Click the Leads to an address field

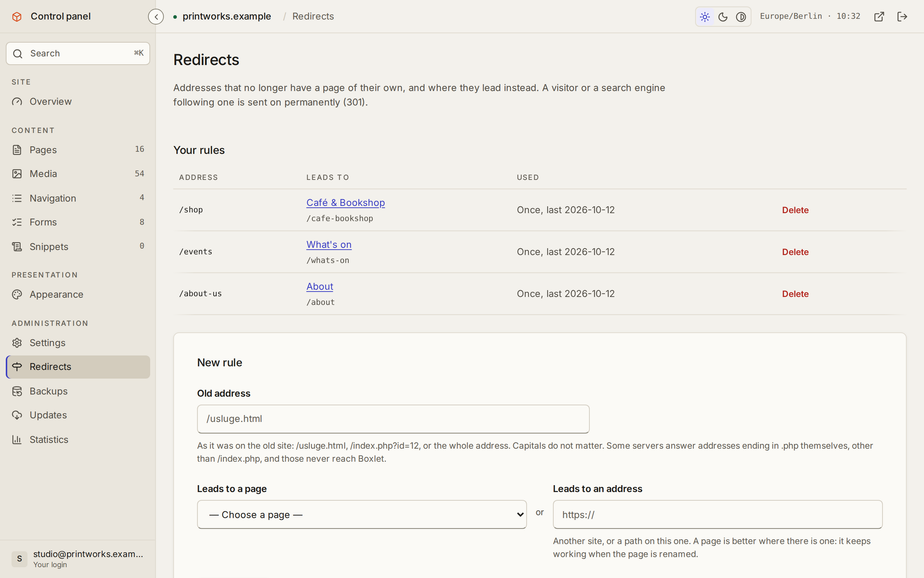718,514
